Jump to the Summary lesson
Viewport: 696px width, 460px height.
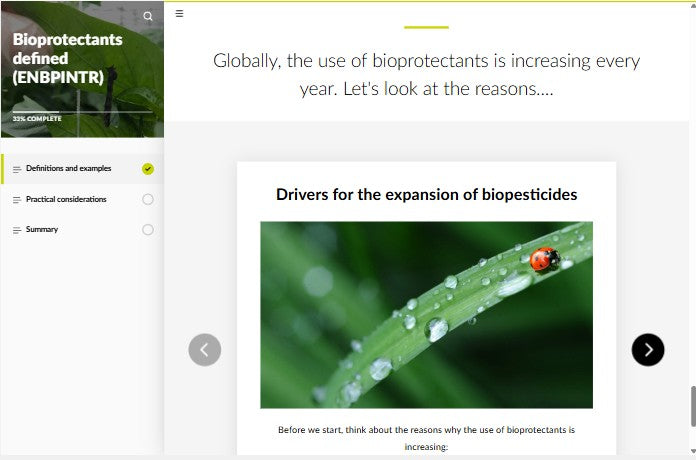click(42, 230)
